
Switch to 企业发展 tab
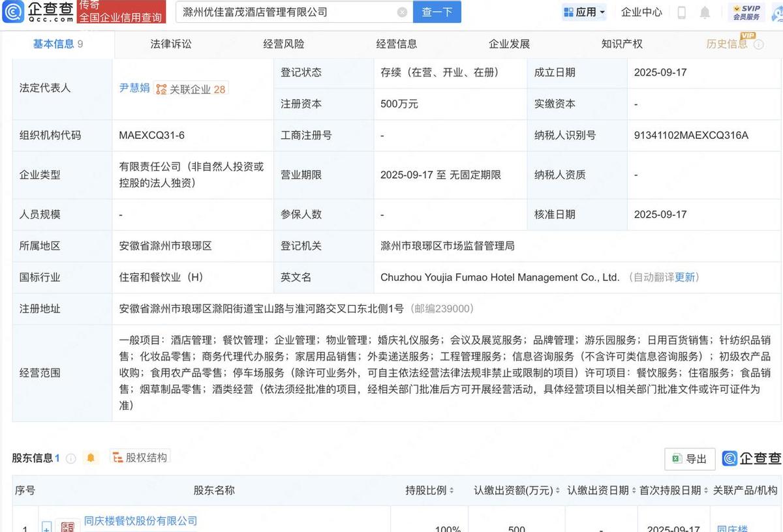pyautogui.click(x=510, y=44)
